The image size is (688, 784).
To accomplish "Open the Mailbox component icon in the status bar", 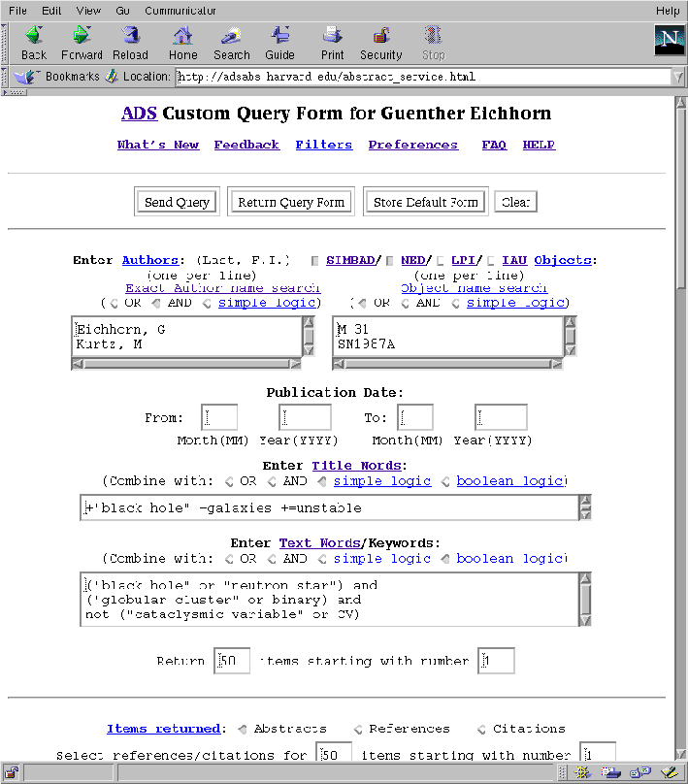I will [x=610, y=772].
